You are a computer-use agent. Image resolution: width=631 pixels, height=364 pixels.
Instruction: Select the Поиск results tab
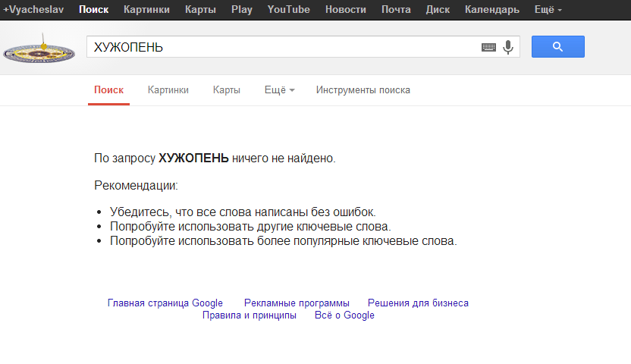(108, 89)
